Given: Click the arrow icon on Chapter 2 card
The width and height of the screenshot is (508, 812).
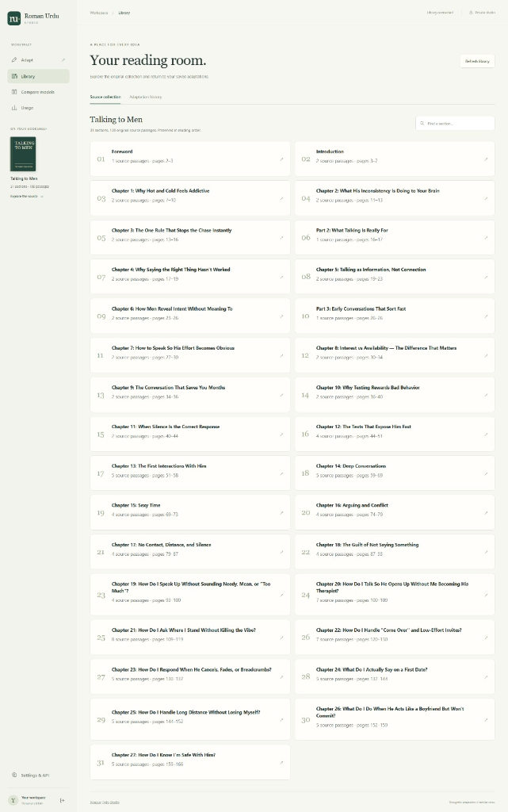Looking at the screenshot, I should pyautogui.click(x=486, y=198).
